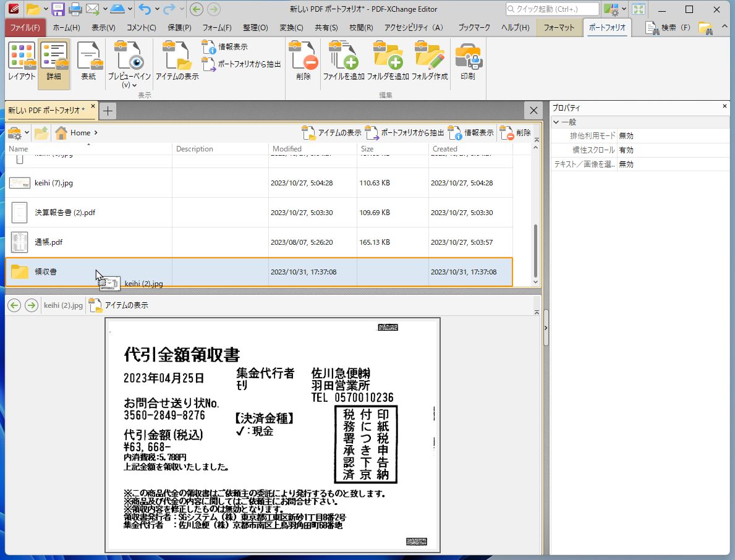The width and height of the screenshot is (735, 560).
Task: Select the 領収書 folder row
Action: tap(259, 272)
